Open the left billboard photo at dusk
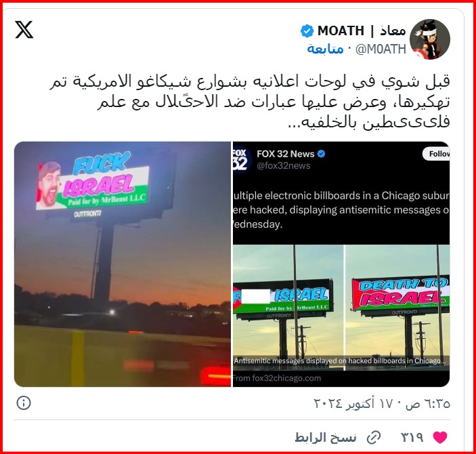The height and width of the screenshot is (454, 476). pos(123,264)
